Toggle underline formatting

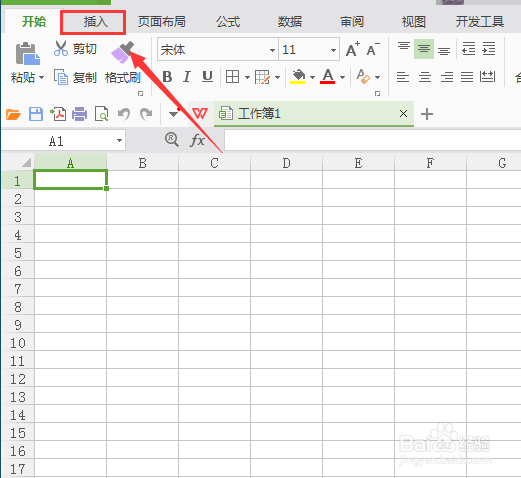click(207, 77)
